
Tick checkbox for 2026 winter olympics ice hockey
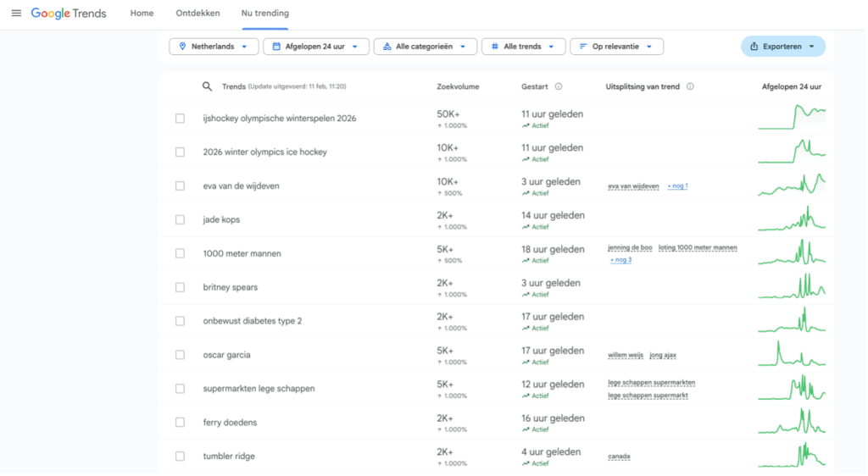coord(180,152)
